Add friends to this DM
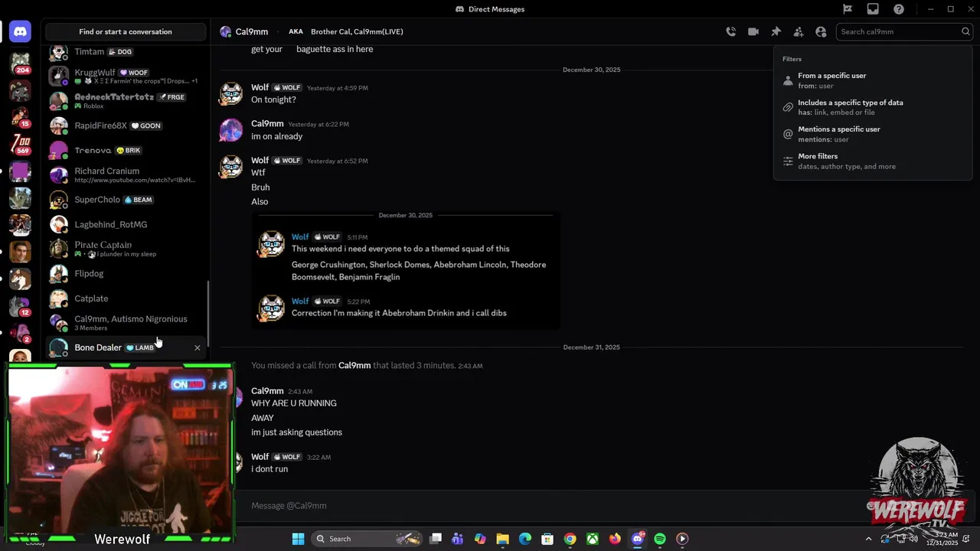The width and height of the screenshot is (980, 551). (799, 31)
